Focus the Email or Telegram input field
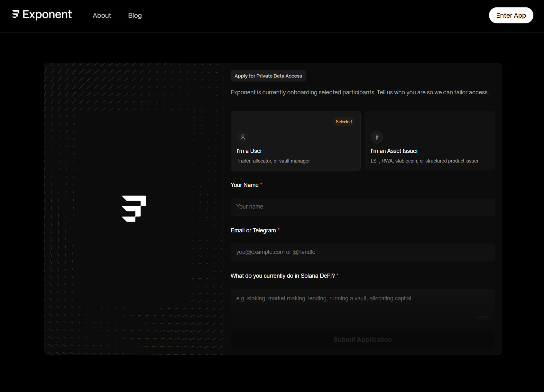This screenshot has width=544, height=392. click(x=363, y=252)
